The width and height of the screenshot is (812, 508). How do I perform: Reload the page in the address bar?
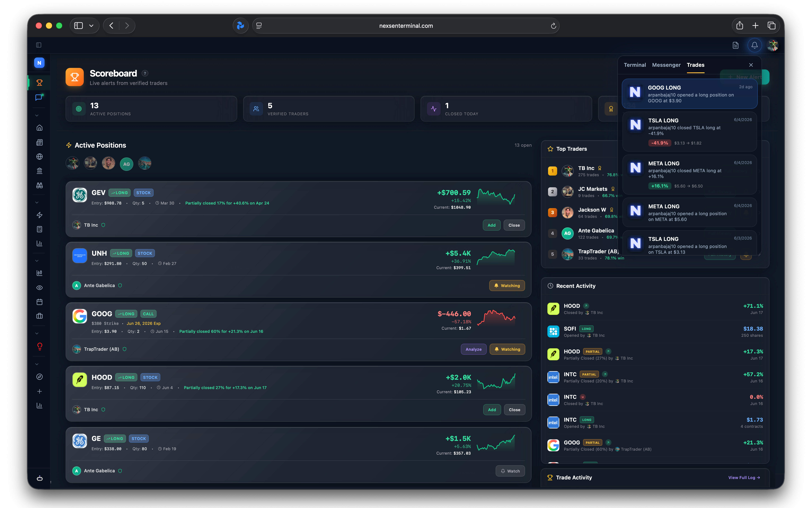tap(553, 26)
